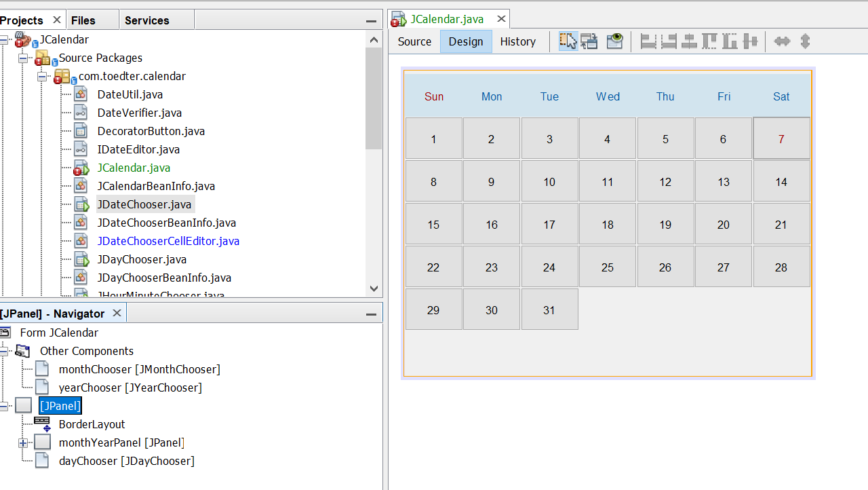Collapse the [JPanel] node in Navigator

click(3, 406)
